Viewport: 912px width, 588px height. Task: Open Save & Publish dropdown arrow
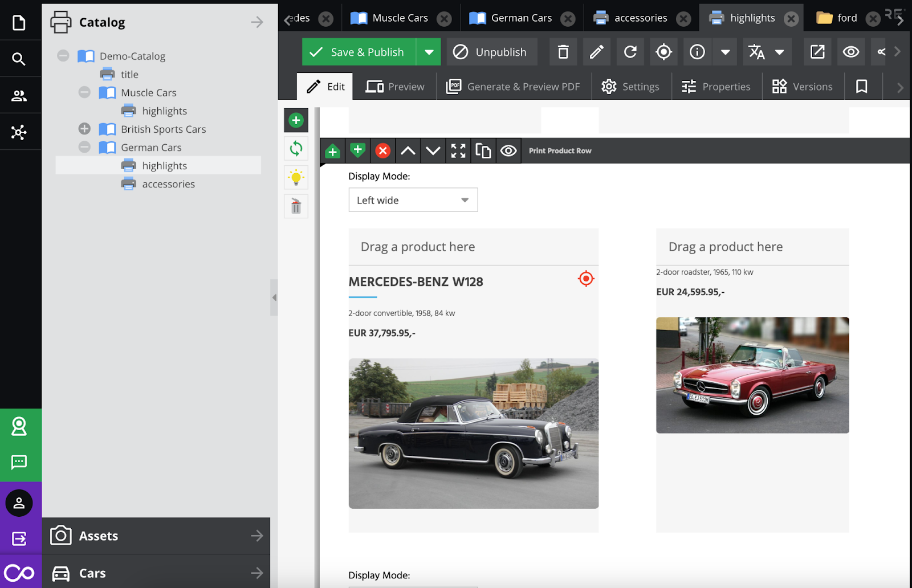click(x=429, y=52)
